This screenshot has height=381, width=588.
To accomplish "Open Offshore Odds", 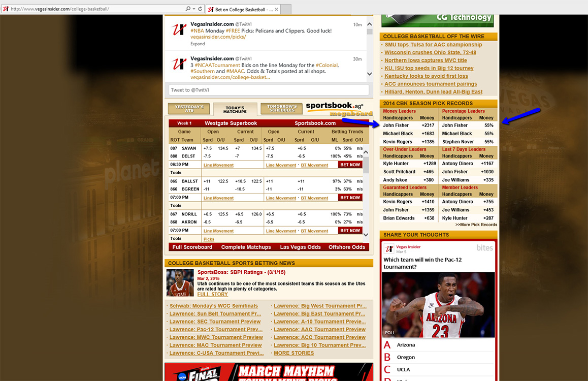I will tap(347, 247).
